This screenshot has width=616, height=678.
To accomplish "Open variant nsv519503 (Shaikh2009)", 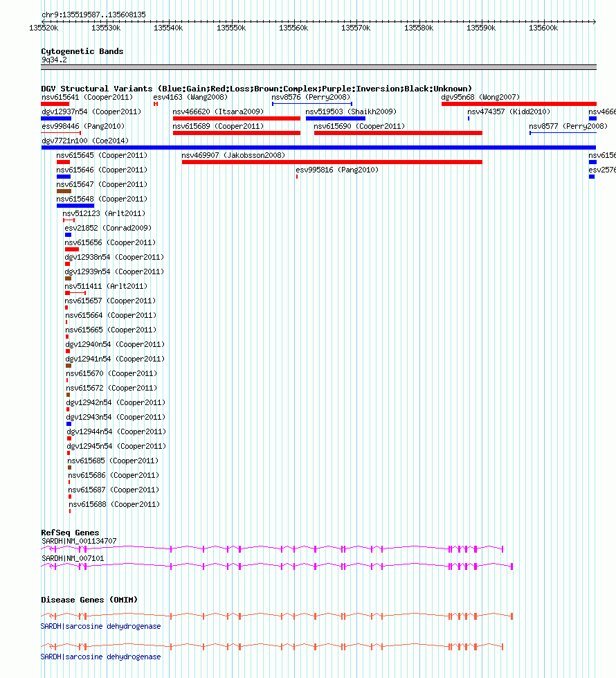I will point(351,111).
